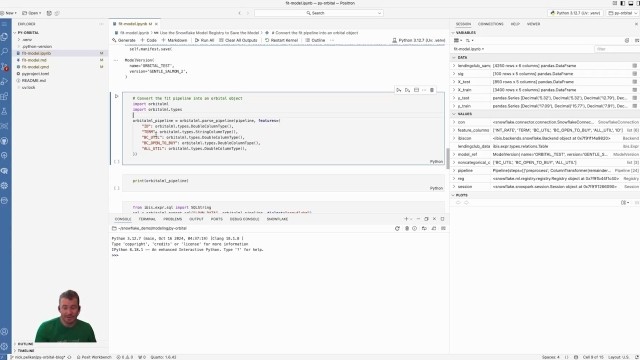Open the New dropdown in the top toolbar
This screenshot has width=640, height=360.
click(9, 13)
